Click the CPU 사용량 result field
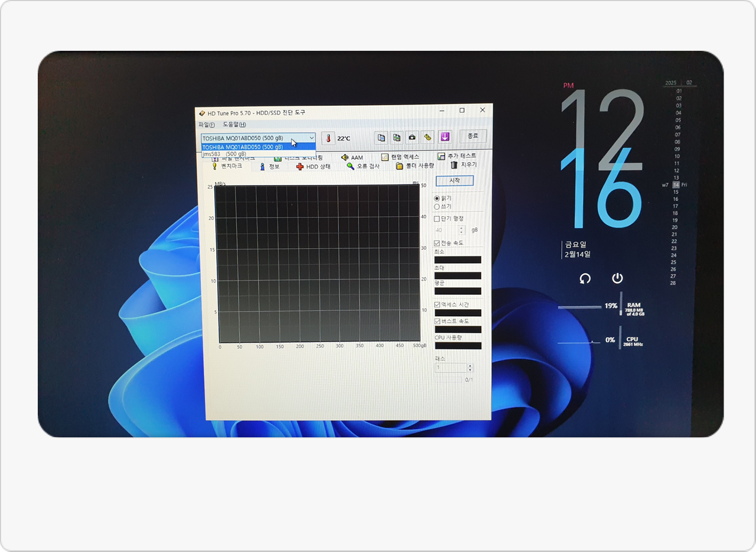 point(458,346)
